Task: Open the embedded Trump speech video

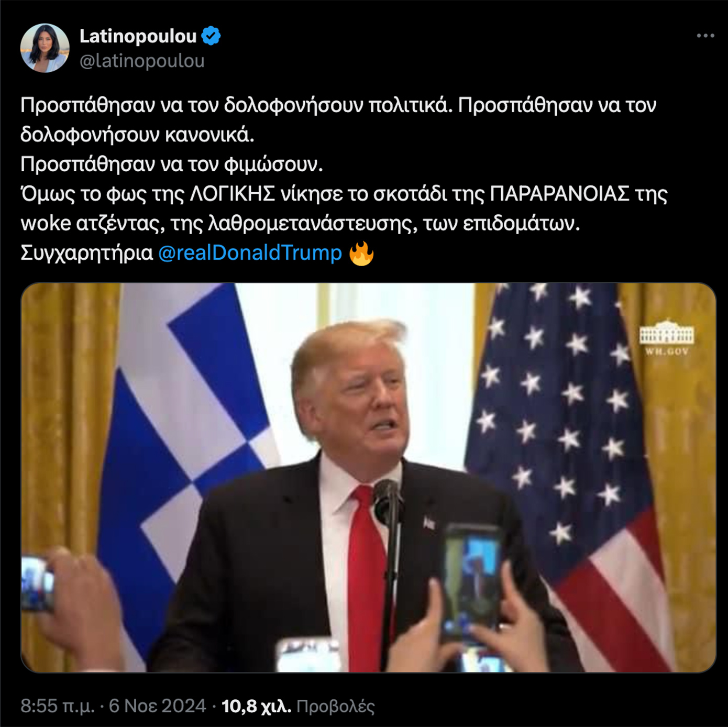Action: (x=368, y=477)
